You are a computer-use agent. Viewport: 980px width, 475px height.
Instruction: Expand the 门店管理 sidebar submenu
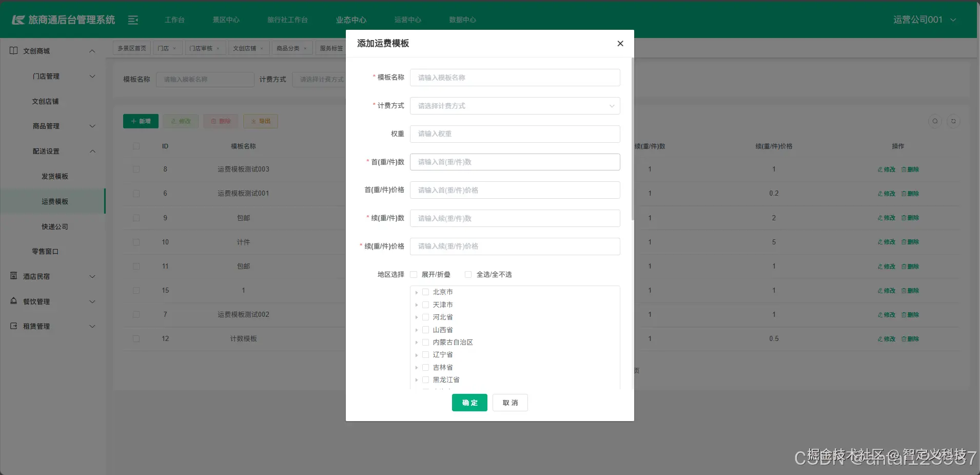point(53,76)
